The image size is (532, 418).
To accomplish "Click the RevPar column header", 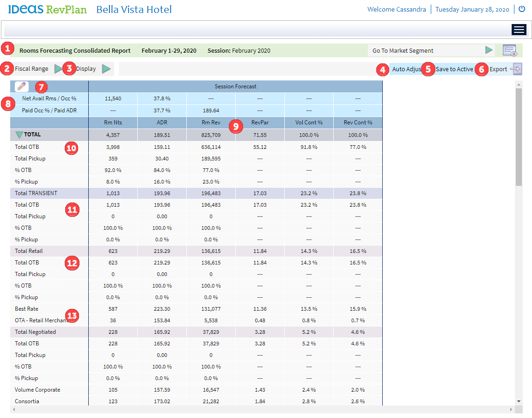I will tap(259, 123).
